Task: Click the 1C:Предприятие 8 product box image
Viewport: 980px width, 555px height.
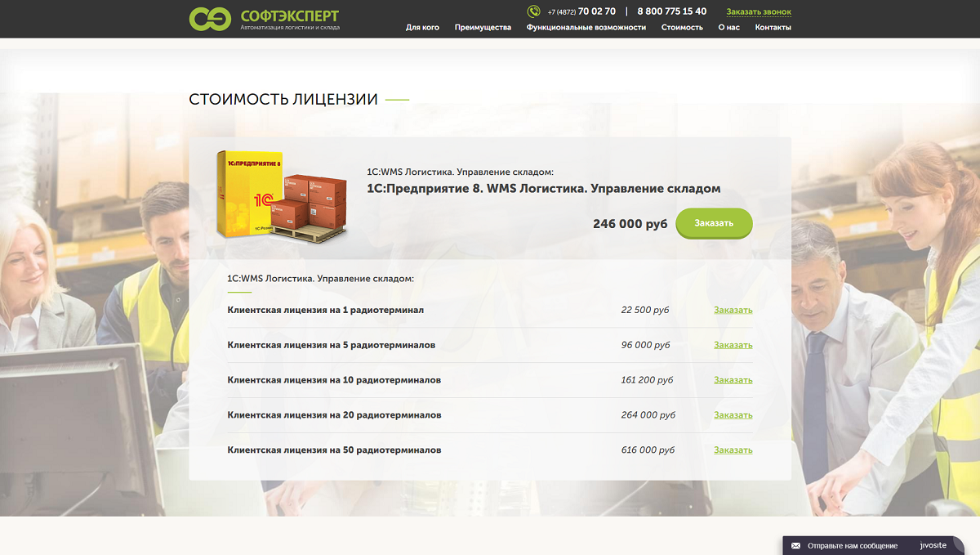Action: click(x=282, y=195)
